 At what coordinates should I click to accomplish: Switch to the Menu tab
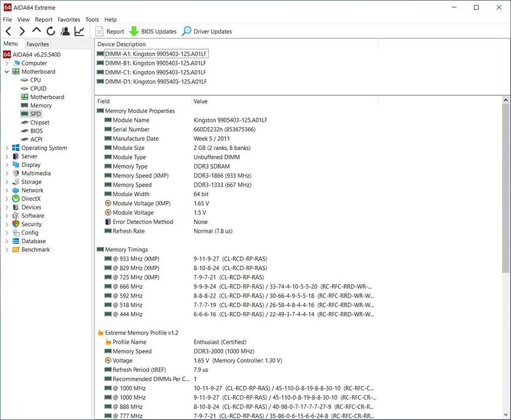(x=11, y=43)
